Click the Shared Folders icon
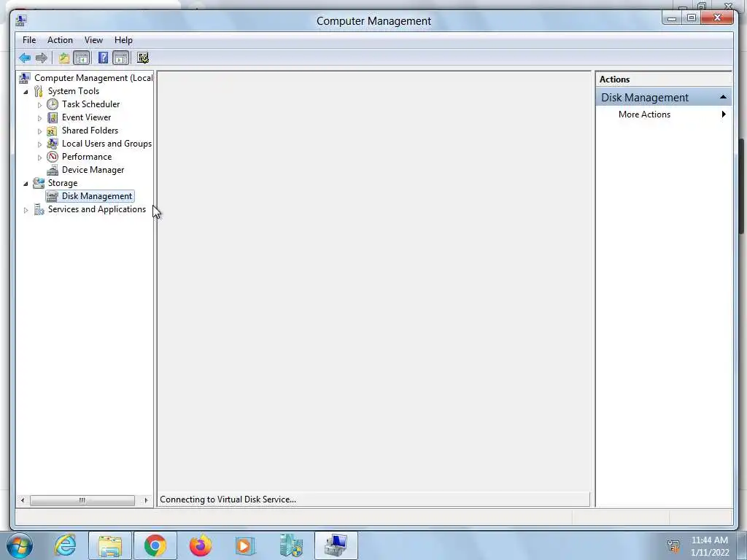Screen dimensions: 747x560 [x=53, y=131]
